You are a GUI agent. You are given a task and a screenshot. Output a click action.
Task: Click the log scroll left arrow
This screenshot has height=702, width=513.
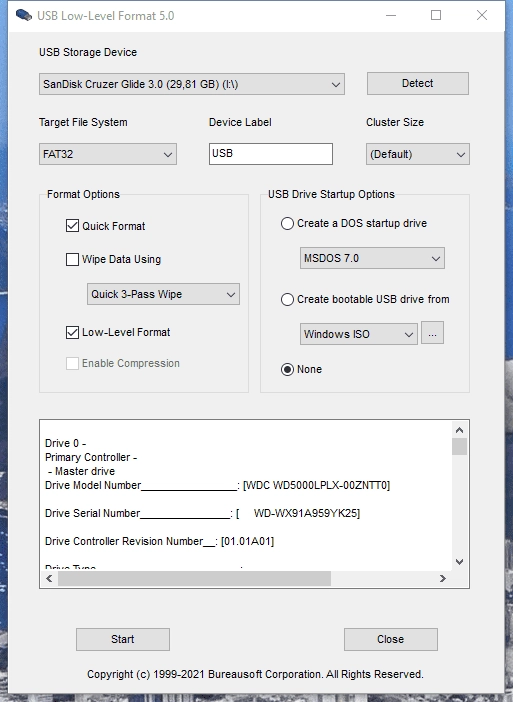(49, 578)
